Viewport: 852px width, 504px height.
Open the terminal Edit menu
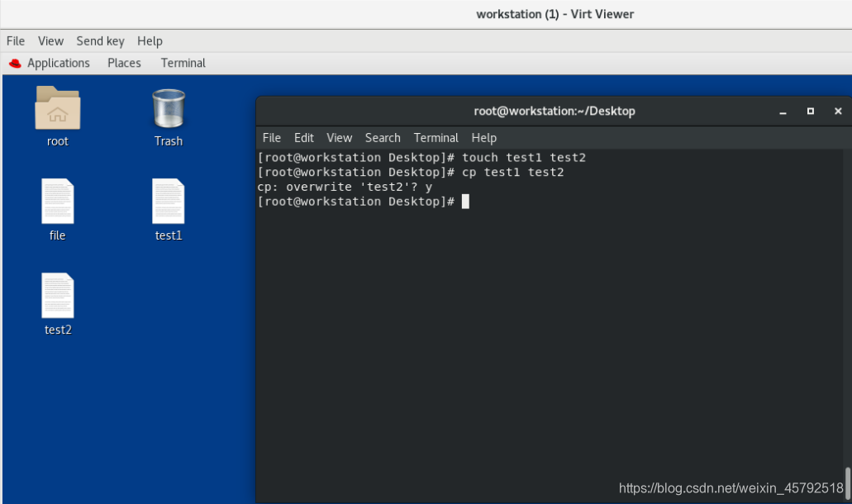tap(304, 138)
